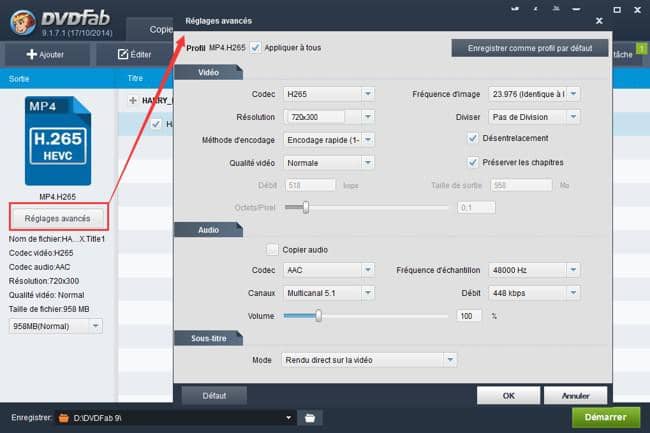Open the Méthode d'encodage dropdown
This screenshot has height=433, width=650.
tap(368, 140)
